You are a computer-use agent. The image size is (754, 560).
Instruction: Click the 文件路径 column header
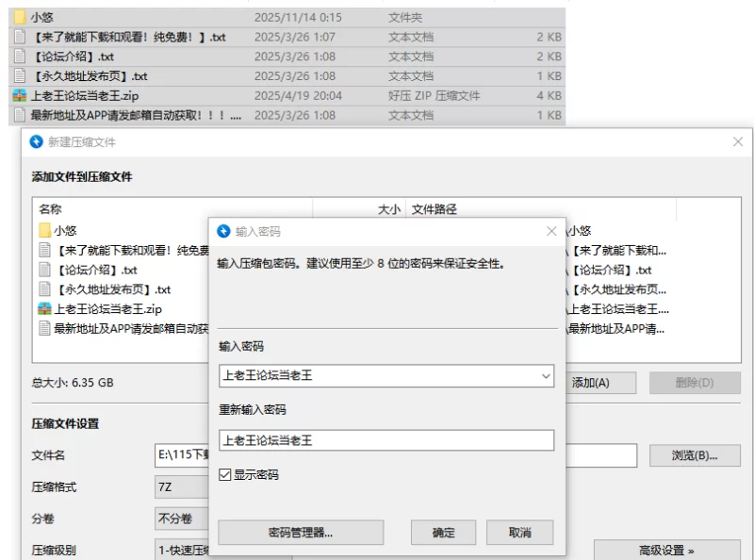tap(434, 209)
